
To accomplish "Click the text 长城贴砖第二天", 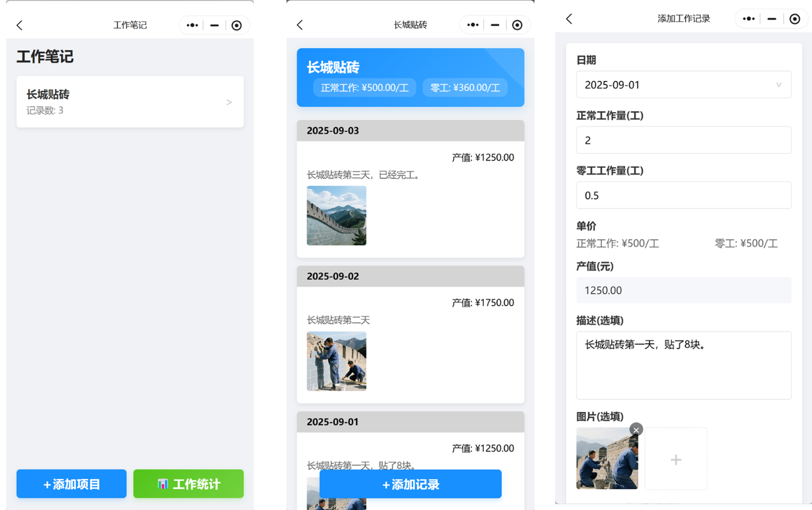I will pos(338,320).
